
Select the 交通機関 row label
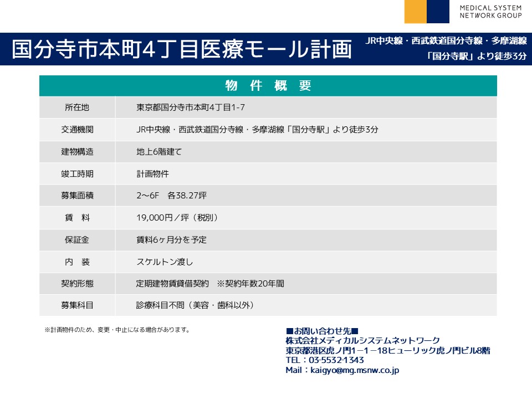click(77, 130)
